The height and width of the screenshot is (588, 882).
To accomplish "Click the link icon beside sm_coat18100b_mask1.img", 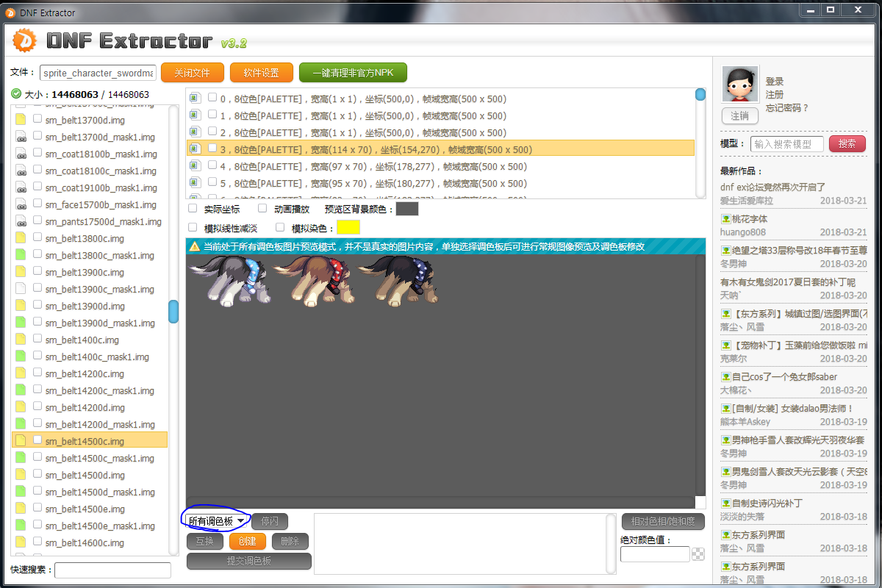I will [x=21, y=154].
